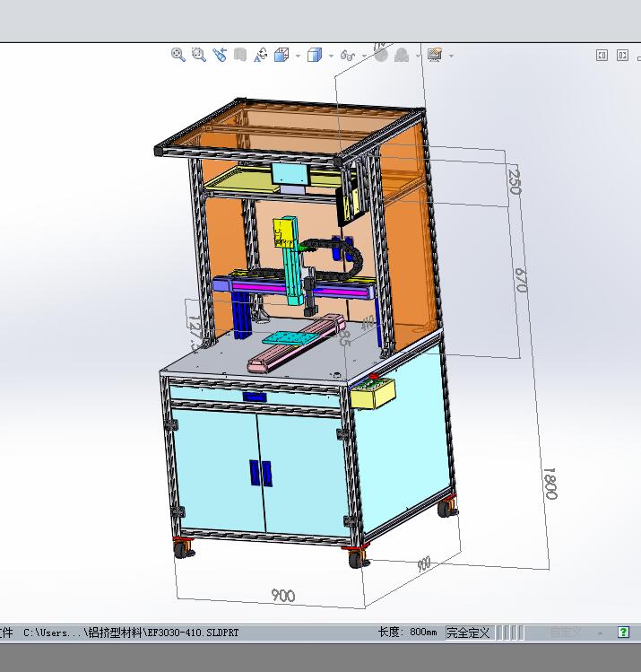Select the 127 dimension near the table
Screen dimensions: 641x672
click(194, 331)
